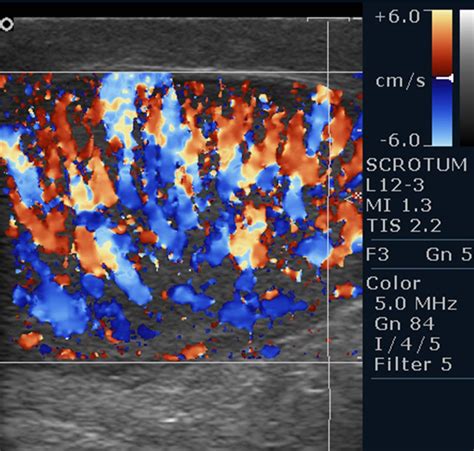Click the F3 frequency setting
This screenshot has height=451, width=474.
point(378,255)
